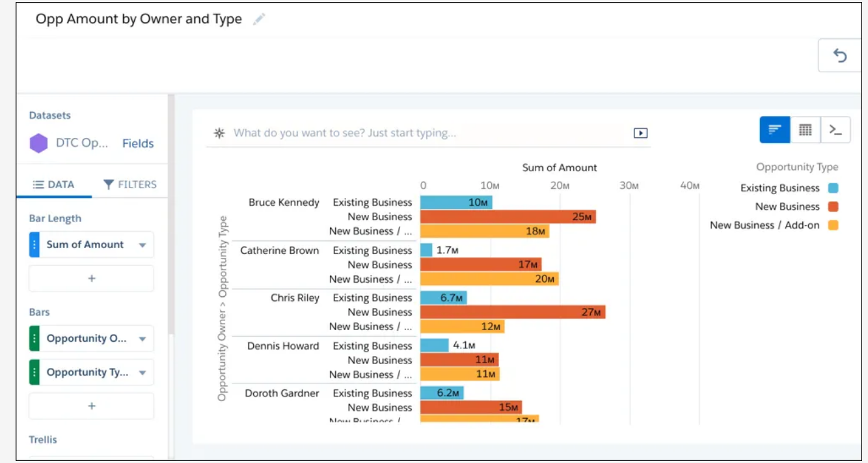Click the vertical Opportunity Owner axis label

click(x=223, y=308)
